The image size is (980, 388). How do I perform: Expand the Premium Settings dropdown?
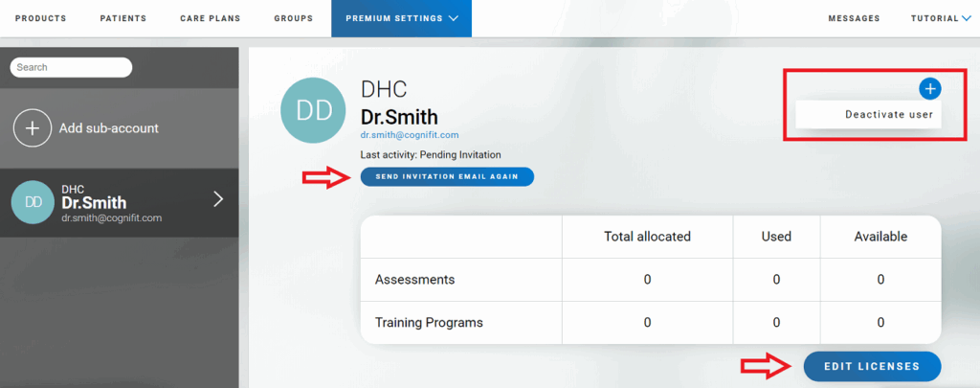point(401,18)
